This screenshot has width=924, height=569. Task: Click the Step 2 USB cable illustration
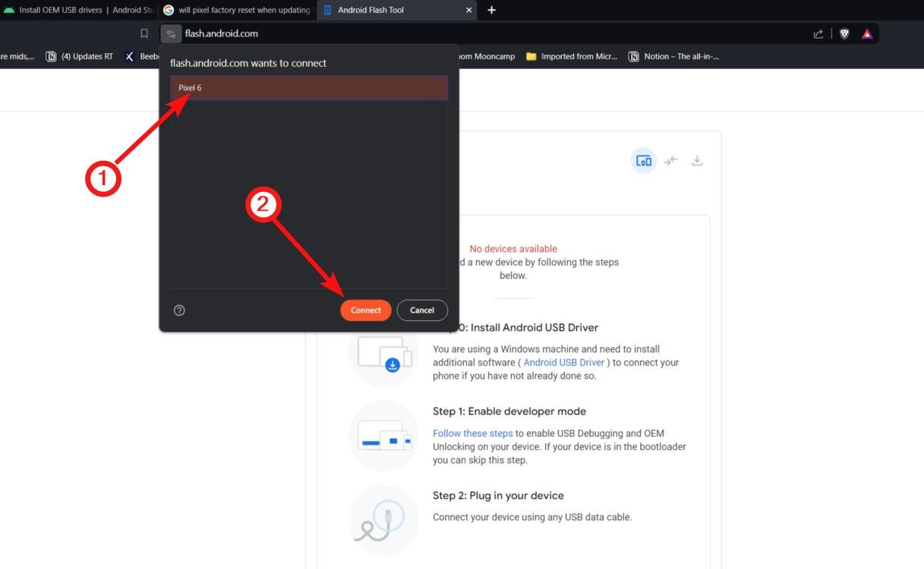(x=383, y=520)
